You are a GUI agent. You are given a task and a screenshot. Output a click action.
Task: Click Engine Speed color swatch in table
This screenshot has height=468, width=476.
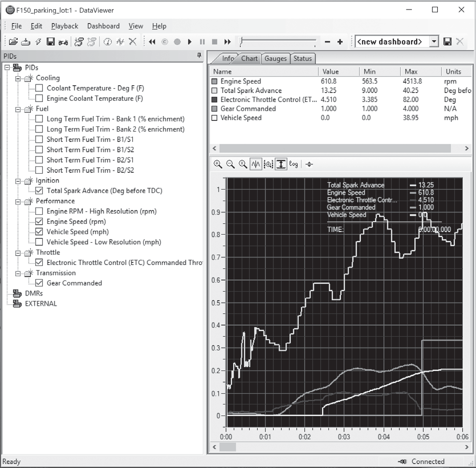tap(214, 81)
